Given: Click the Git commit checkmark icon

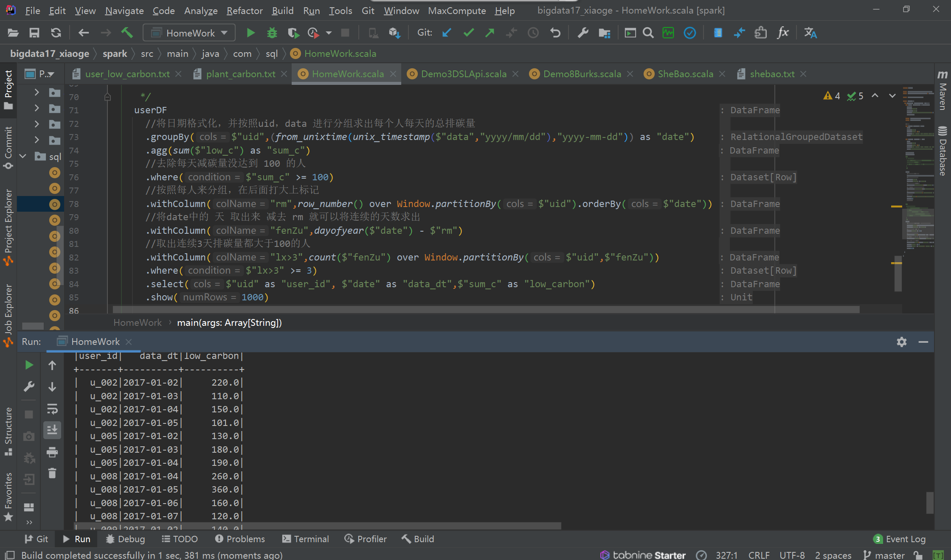Looking at the screenshot, I should coord(468,33).
